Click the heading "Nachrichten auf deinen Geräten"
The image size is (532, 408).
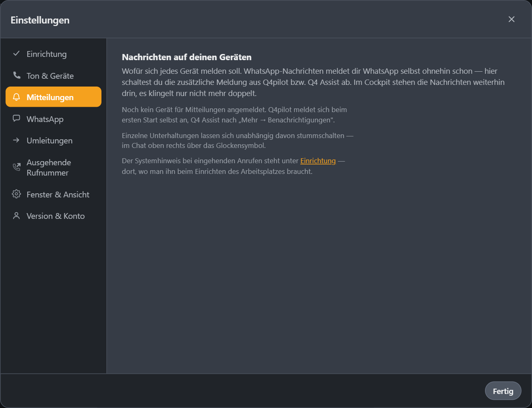click(x=187, y=57)
